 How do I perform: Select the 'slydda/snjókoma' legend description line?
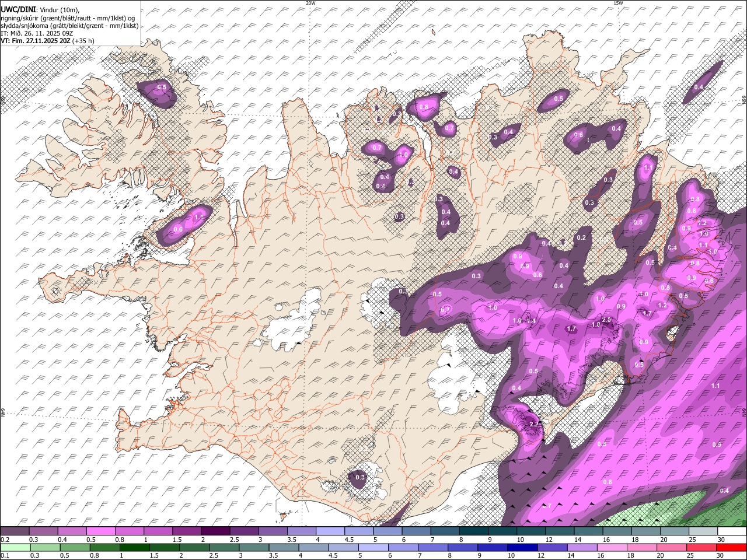click(69, 26)
